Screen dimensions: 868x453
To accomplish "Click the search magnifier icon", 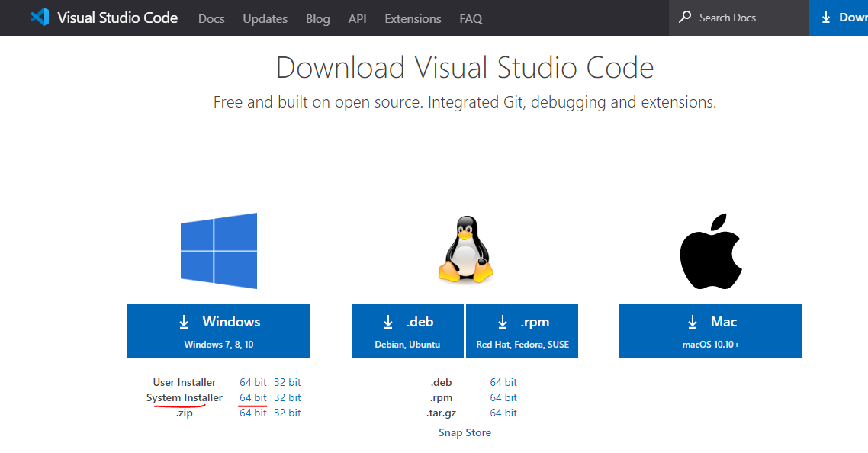I will pyautogui.click(x=685, y=17).
